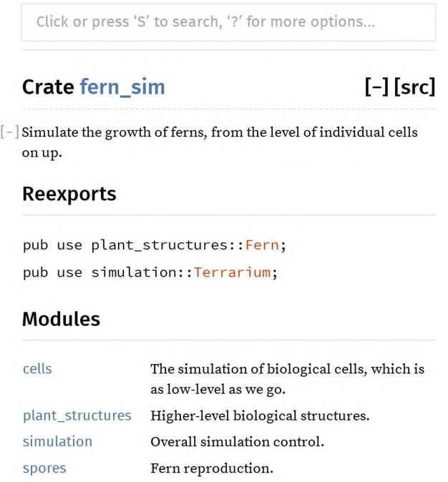The image size is (448, 482).
Task: Collapse the crate description with left [-] toggle
Action: (10, 132)
